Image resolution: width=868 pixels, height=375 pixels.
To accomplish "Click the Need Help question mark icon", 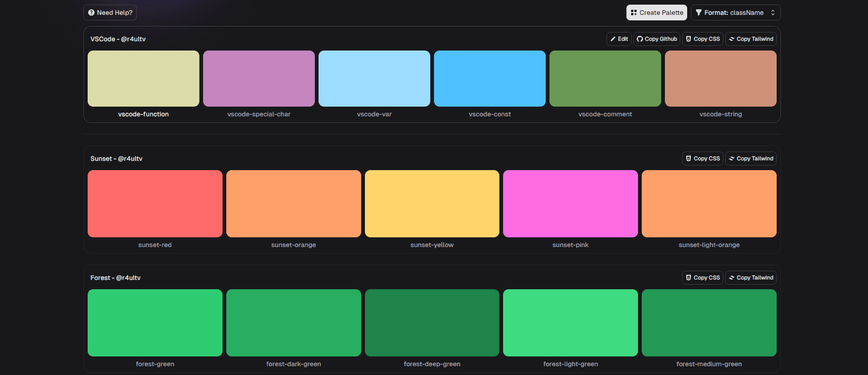I will click(91, 13).
